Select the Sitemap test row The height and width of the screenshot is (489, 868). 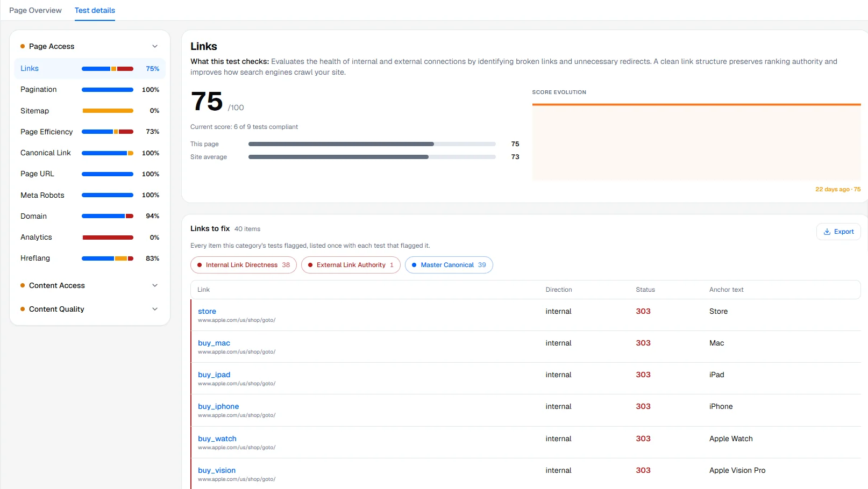90,111
